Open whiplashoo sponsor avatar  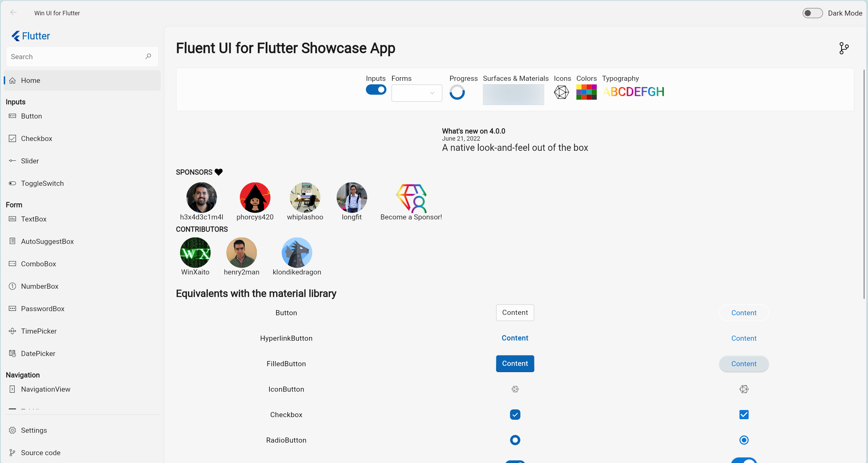tap(305, 197)
